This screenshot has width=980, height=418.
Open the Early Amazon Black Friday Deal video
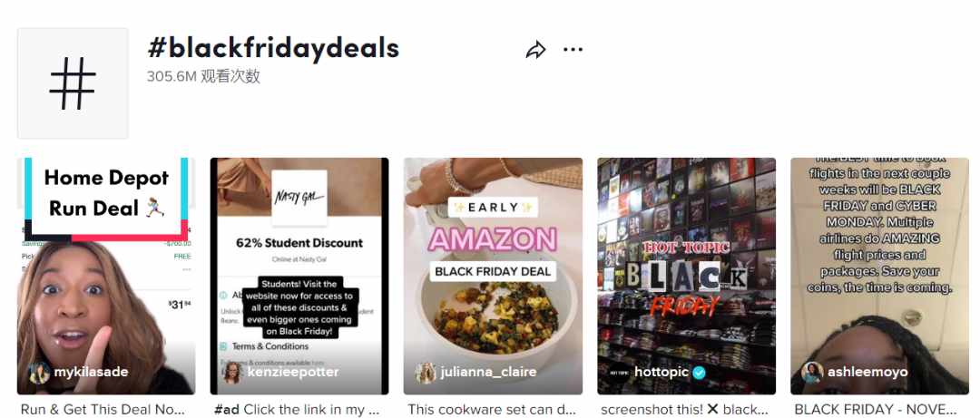coord(493,276)
